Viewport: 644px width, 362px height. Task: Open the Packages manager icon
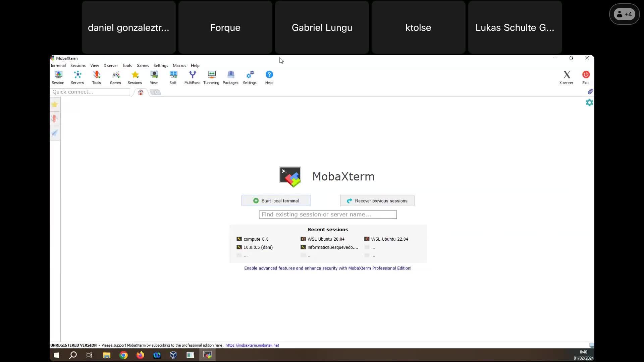[230, 77]
